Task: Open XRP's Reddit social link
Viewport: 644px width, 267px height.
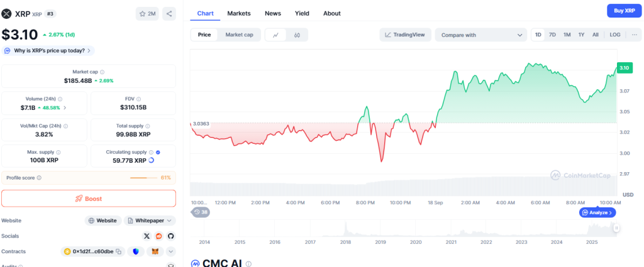Action: point(158,236)
